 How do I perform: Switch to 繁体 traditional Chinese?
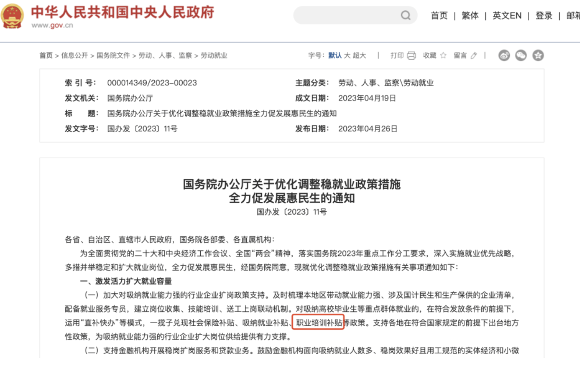coord(470,16)
